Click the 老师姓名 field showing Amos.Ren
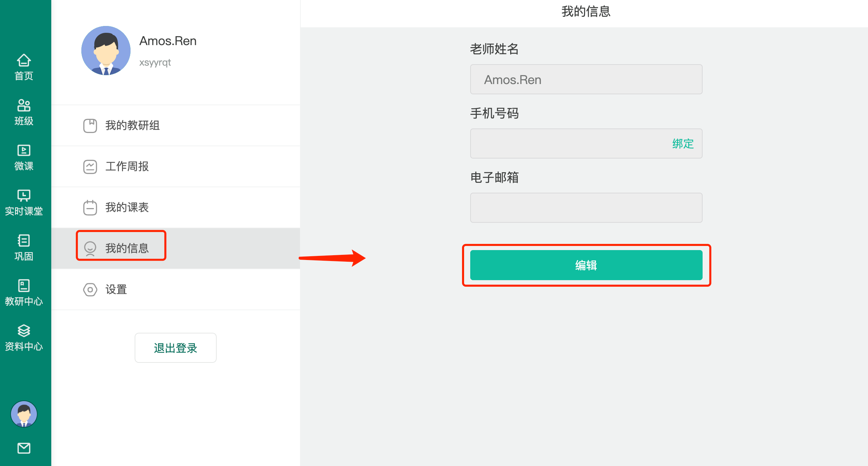Viewport: 868px width, 466px height. [586, 79]
